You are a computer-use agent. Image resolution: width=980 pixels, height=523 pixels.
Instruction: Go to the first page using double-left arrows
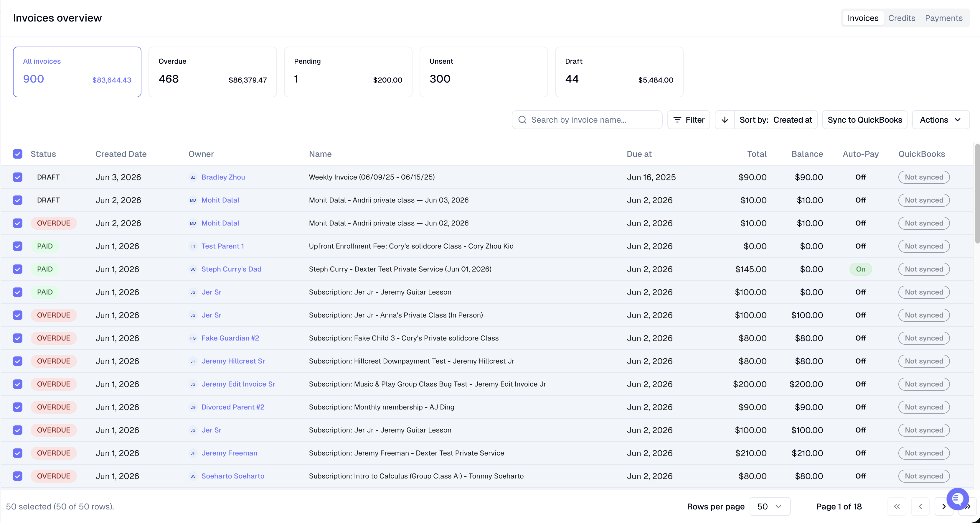897,506
